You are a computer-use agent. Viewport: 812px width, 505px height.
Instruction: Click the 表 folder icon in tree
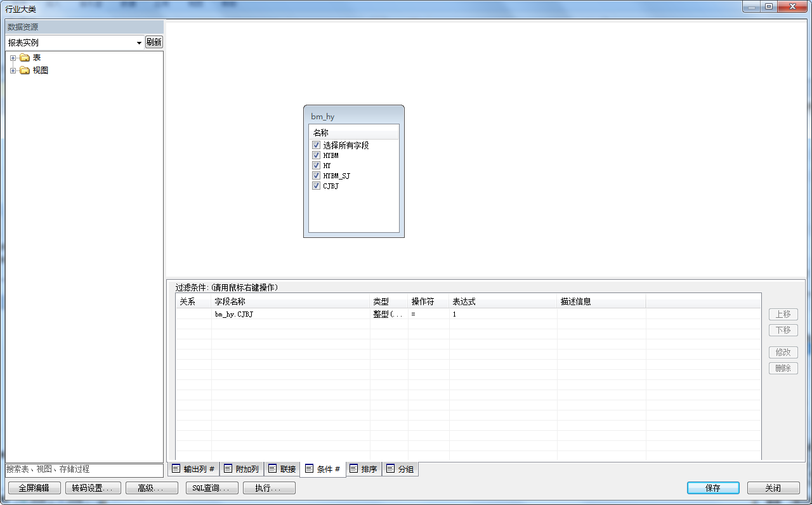[x=25, y=58]
